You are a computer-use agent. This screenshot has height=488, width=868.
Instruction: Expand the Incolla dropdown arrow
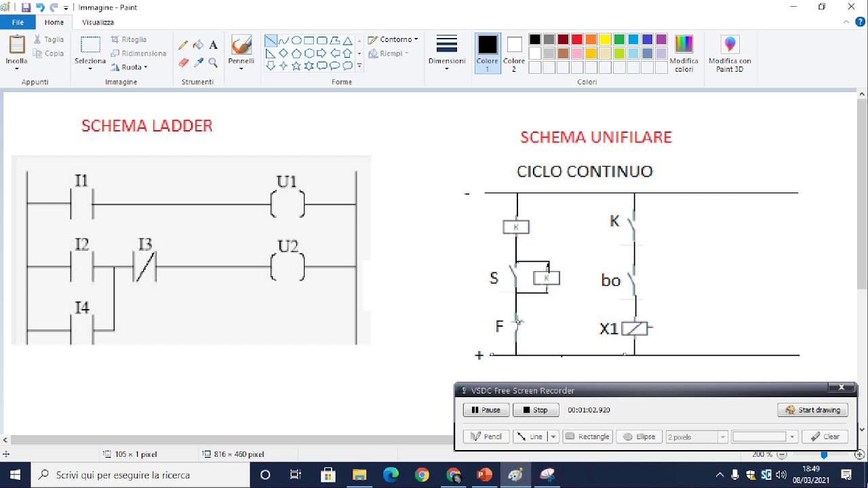pyautogui.click(x=17, y=68)
